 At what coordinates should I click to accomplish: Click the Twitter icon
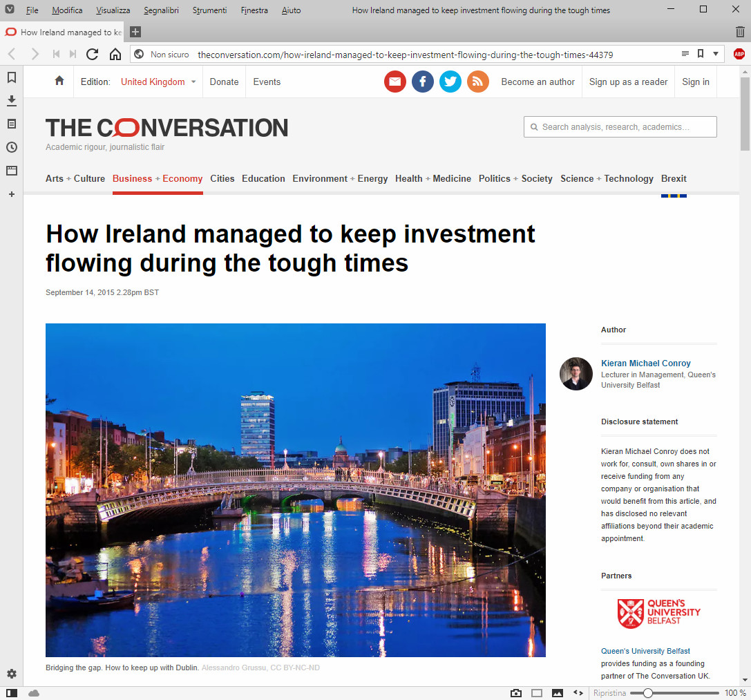click(x=450, y=82)
